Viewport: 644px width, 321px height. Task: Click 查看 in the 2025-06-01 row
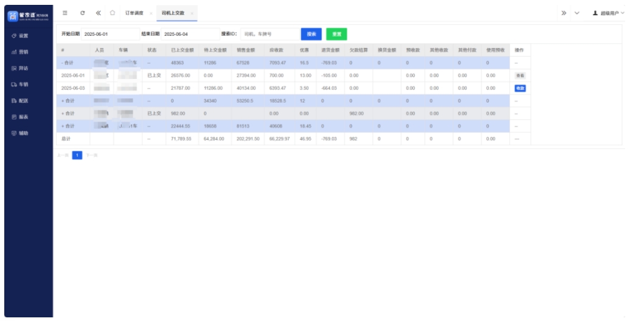point(520,75)
